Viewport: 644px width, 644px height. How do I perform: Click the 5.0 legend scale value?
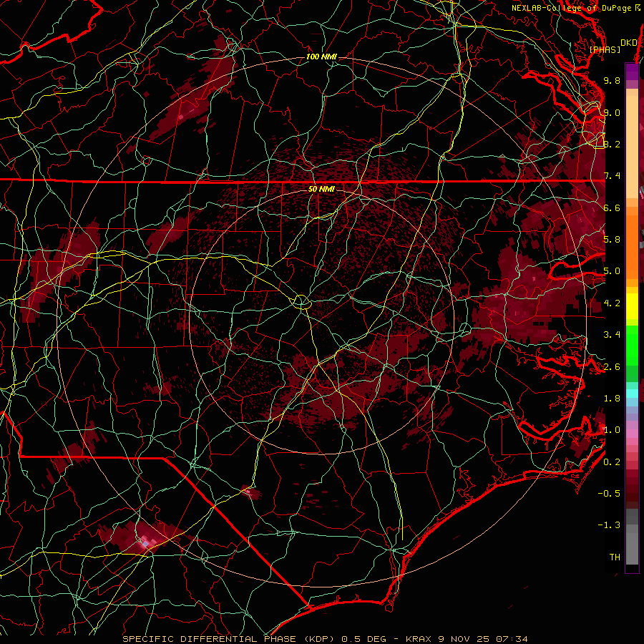tap(612, 271)
